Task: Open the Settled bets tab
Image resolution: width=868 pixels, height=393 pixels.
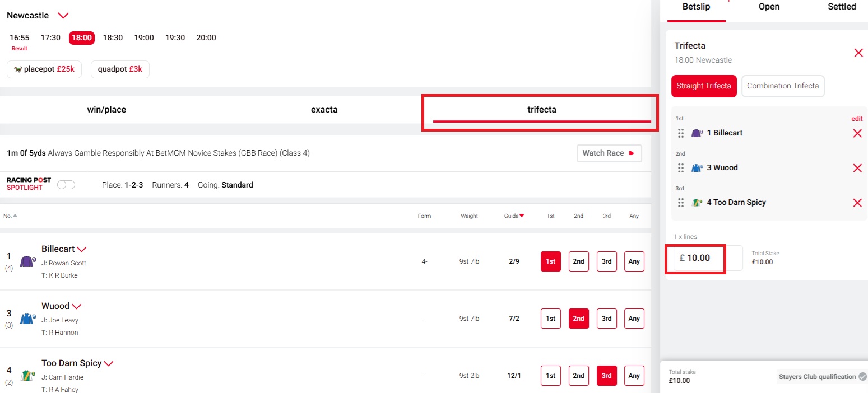Action: [x=841, y=7]
